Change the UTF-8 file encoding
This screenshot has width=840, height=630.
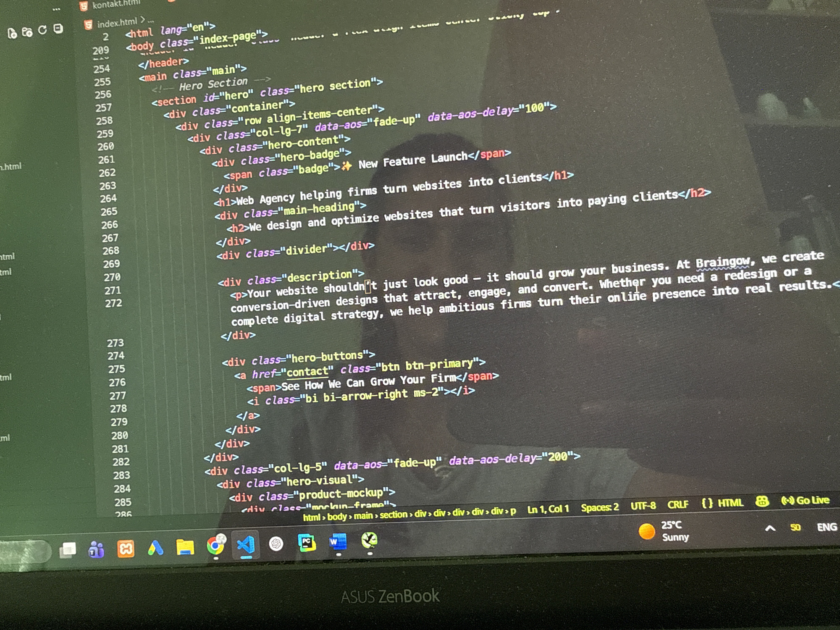[643, 506]
